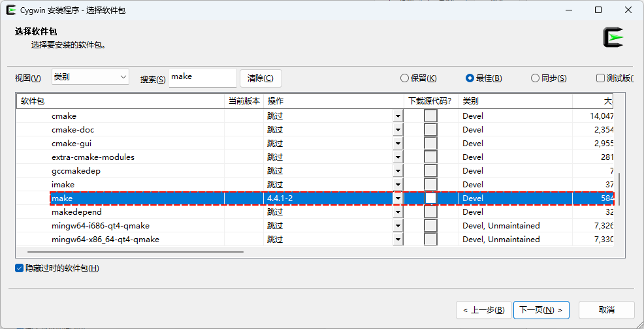Click the 清除(C) button
The height and width of the screenshot is (329, 644).
(x=261, y=78)
